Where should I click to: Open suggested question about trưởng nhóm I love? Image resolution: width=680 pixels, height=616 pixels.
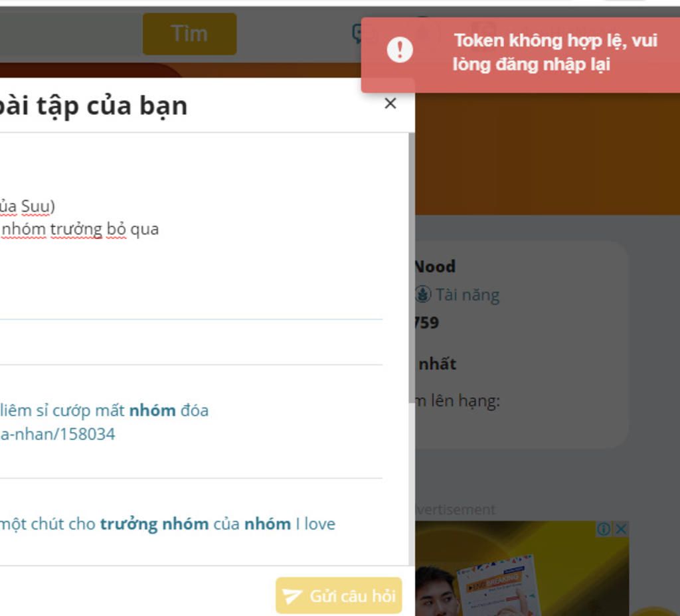click(167, 524)
